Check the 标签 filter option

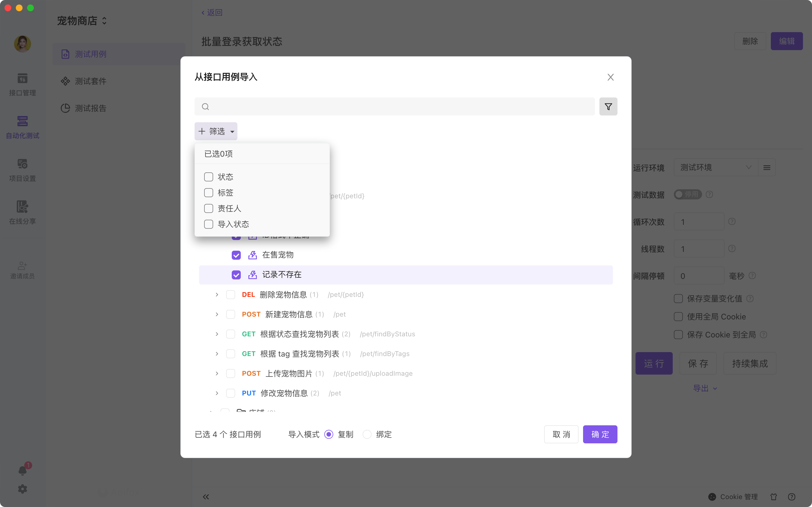click(x=209, y=192)
